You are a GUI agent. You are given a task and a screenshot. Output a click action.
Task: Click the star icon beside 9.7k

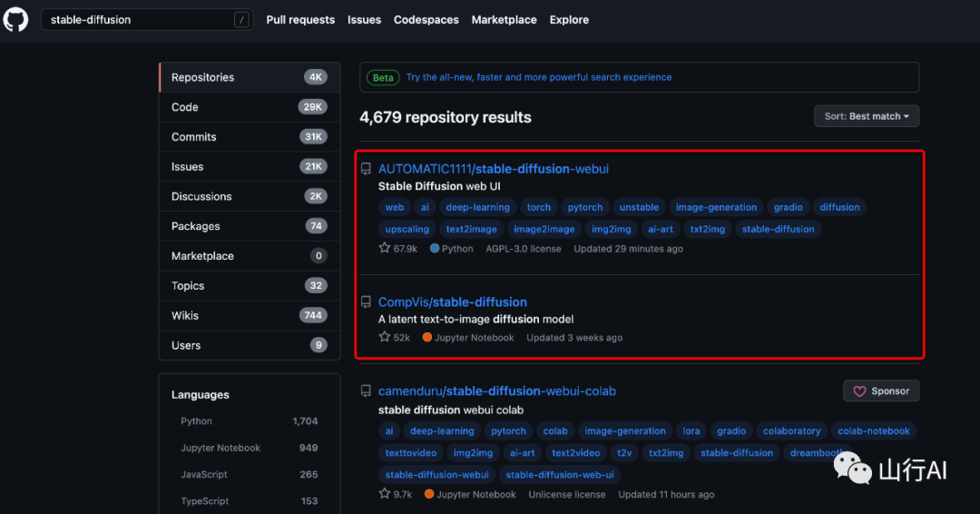coord(384,494)
